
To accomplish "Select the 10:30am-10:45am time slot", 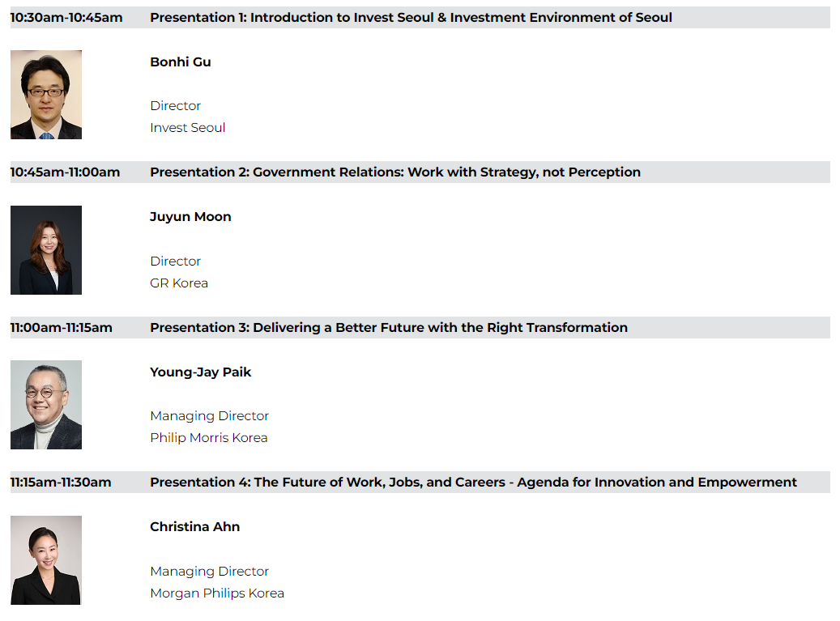I will (x=66, y=18).
